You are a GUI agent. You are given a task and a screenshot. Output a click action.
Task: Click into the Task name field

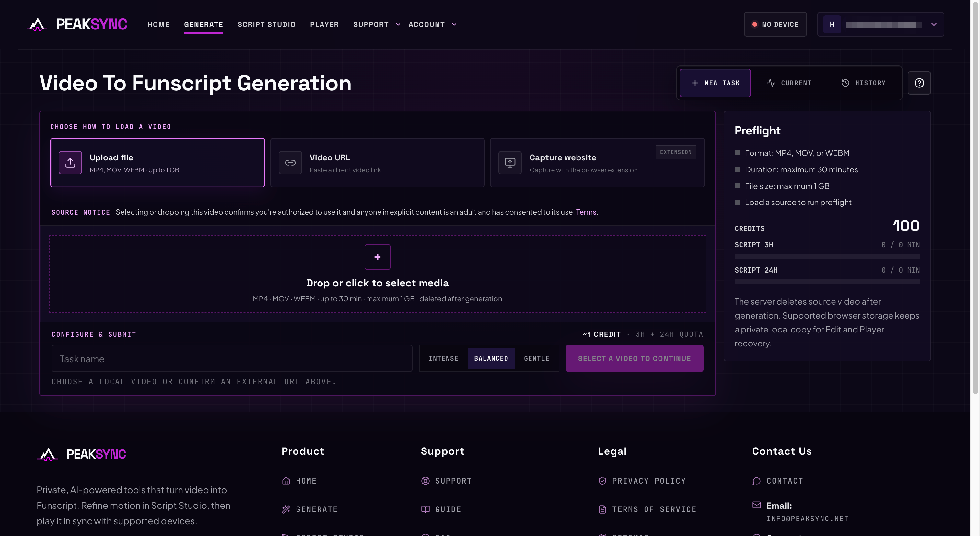232,358
